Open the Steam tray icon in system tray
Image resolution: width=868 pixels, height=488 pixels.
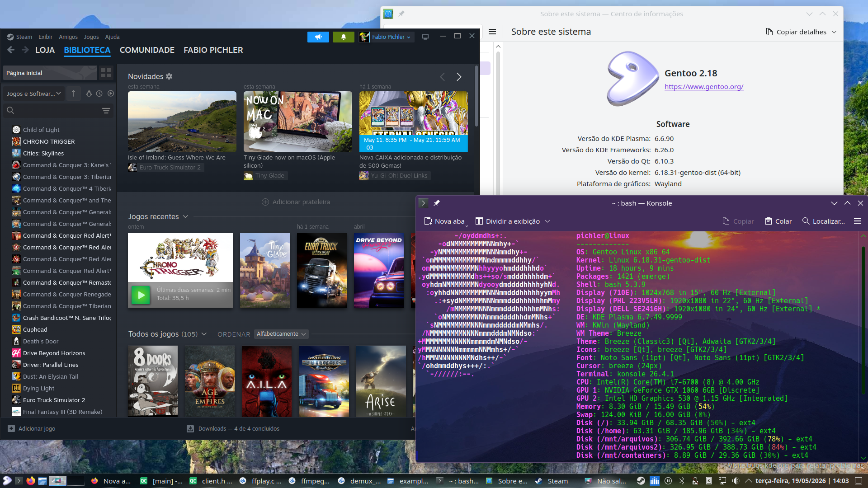point(641,481)
